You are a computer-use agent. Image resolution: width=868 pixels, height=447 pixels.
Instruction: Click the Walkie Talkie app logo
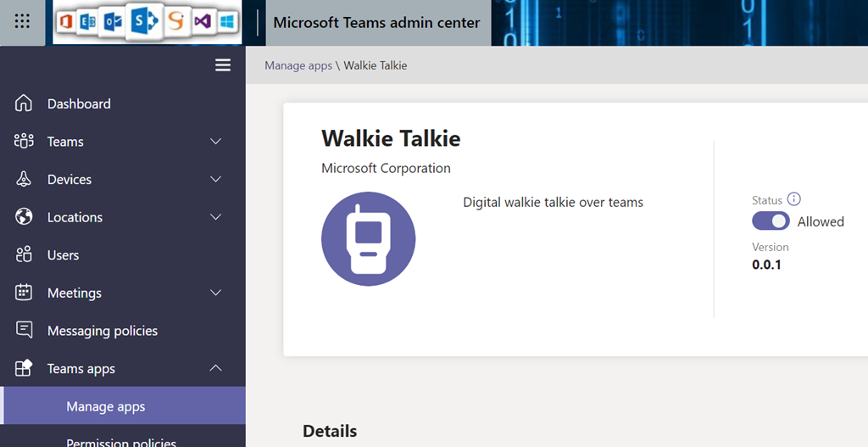(x=368, y=238)
